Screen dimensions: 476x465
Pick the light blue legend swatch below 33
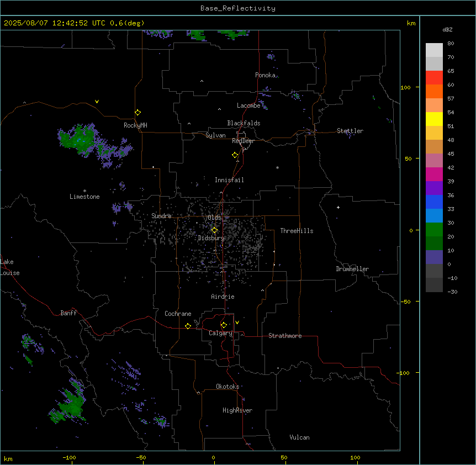pyautogui.click(x=434, y=216)
